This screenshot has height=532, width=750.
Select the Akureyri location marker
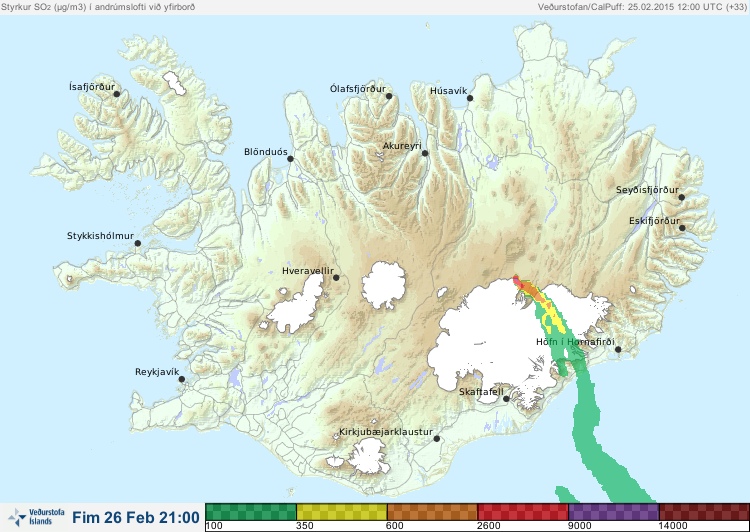[425, 153]
